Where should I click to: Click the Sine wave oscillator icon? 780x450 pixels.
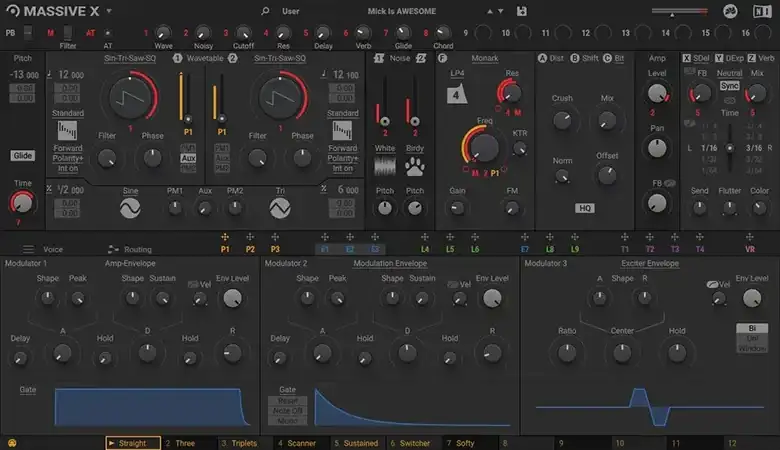click(130, 208)
